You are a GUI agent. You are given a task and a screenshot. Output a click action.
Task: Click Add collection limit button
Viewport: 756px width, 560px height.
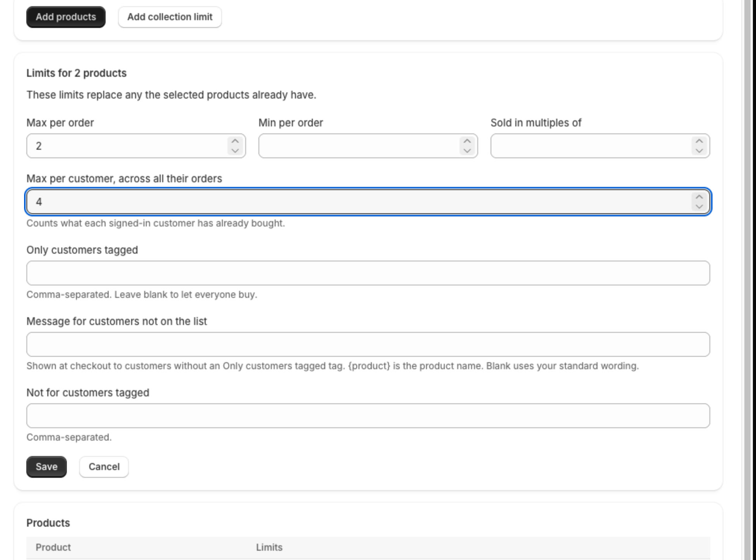click(x=170, y=17)
